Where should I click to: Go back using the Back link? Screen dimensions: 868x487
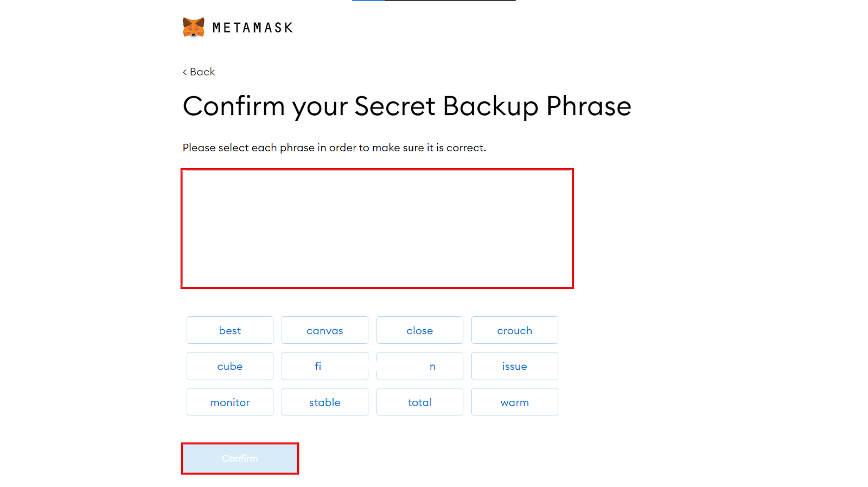pyautogui.click(x=199, y=72)
